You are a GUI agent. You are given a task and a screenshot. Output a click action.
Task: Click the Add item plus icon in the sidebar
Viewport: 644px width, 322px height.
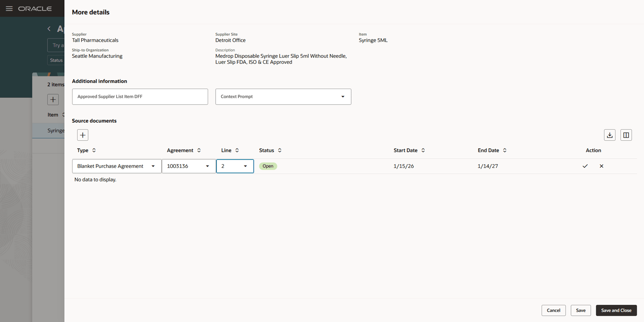pos(53,99)
